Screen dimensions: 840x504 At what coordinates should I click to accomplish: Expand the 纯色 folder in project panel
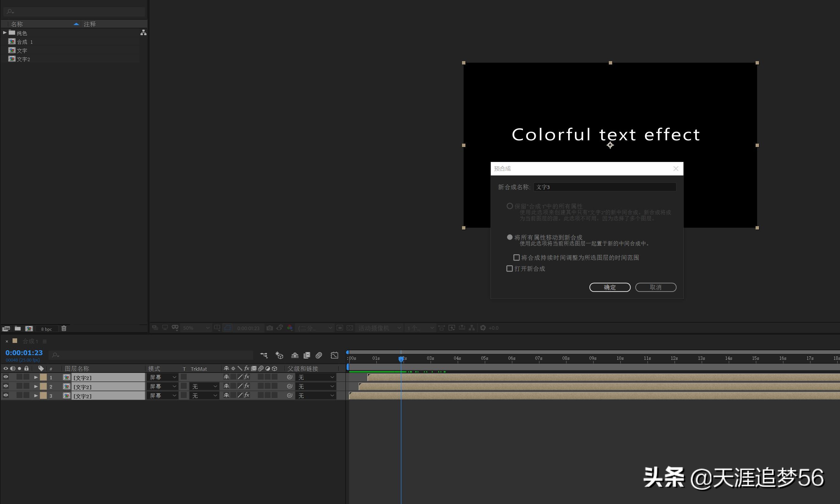coord(4,33)
